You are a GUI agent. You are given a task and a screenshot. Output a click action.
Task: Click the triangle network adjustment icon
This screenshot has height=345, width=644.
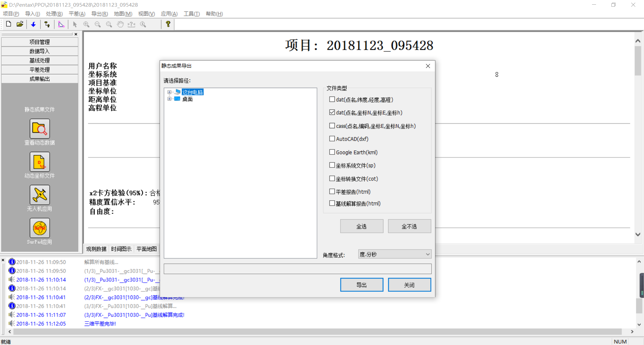[x=61, y=24]
